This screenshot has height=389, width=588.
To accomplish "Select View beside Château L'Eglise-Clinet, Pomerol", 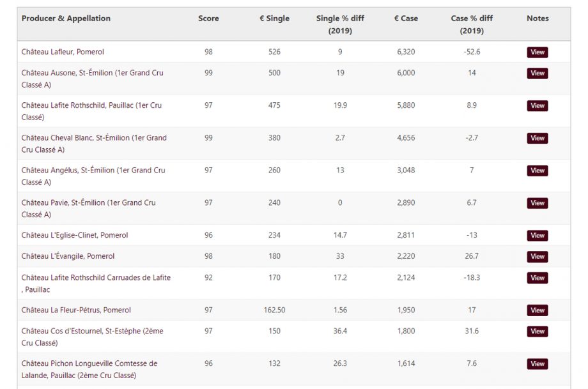I will [537, 235].
